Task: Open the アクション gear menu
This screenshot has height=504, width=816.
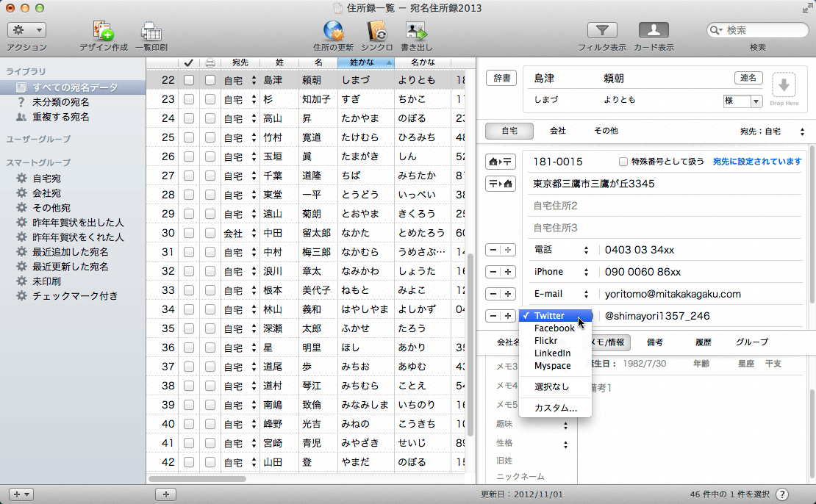Action: point(26,30)
